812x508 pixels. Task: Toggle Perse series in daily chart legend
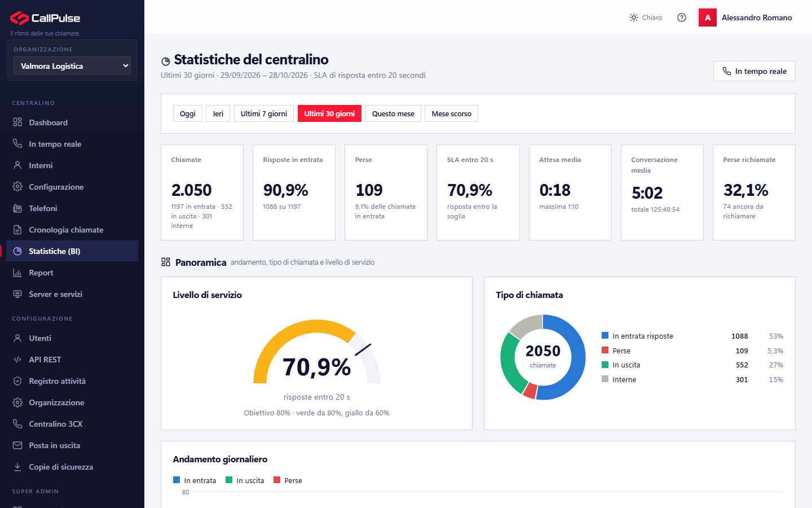click(x=288, y=480)
